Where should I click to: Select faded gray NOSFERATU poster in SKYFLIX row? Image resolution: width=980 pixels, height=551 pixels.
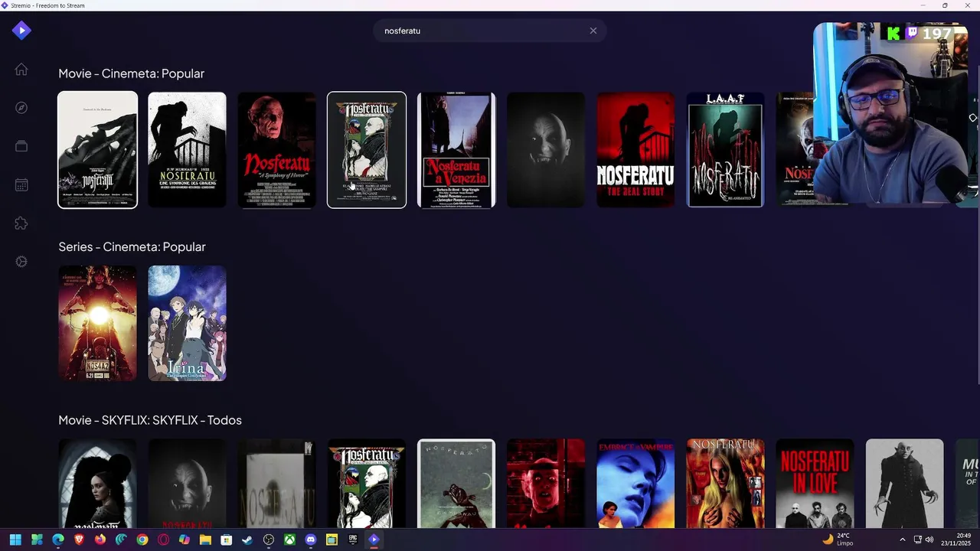[276, 484]
